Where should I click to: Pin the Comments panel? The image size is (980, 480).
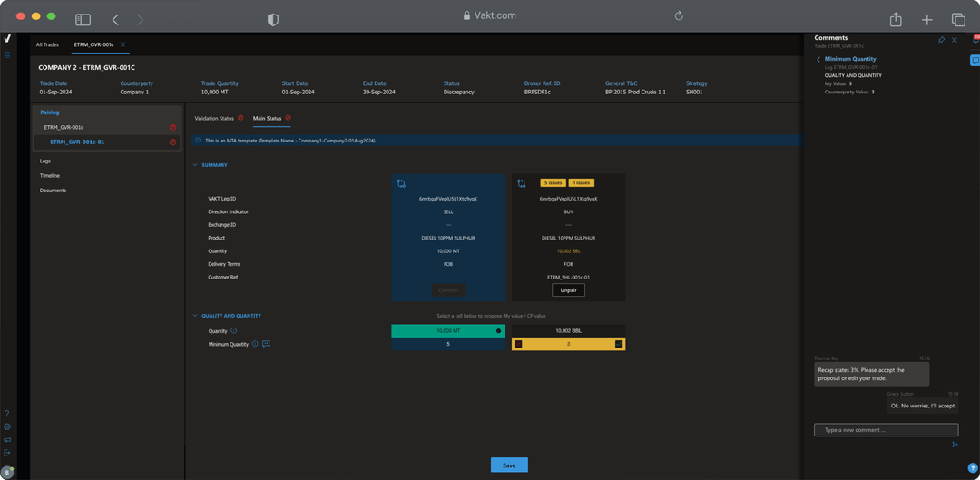click(x=941, y=40)
